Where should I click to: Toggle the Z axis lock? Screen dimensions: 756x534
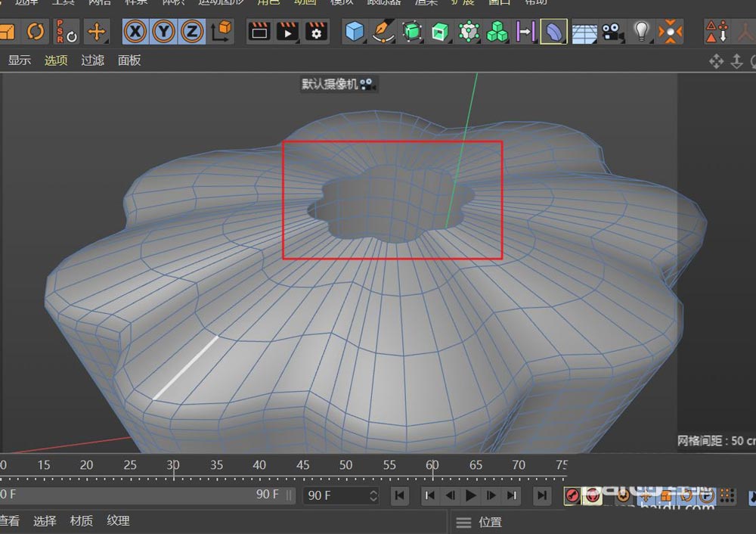point(191,32)
